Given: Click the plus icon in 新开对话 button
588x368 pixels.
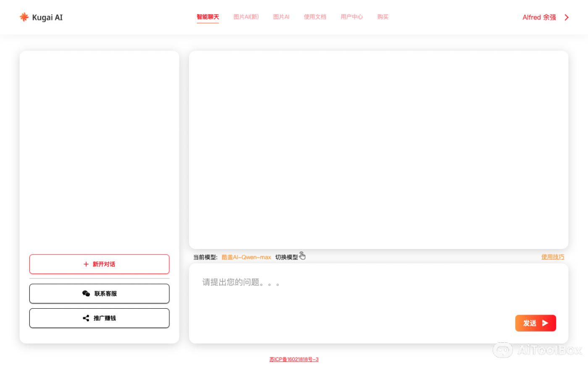Looking at the screenshot, I should click(86, 264).
